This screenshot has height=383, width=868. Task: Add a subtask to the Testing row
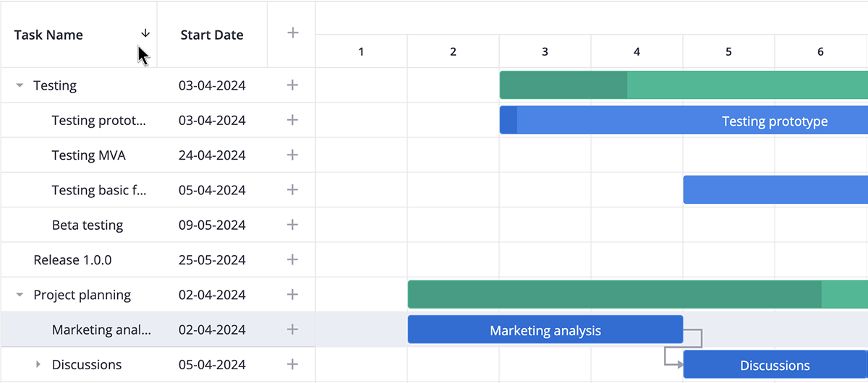(x=292, y=85)
